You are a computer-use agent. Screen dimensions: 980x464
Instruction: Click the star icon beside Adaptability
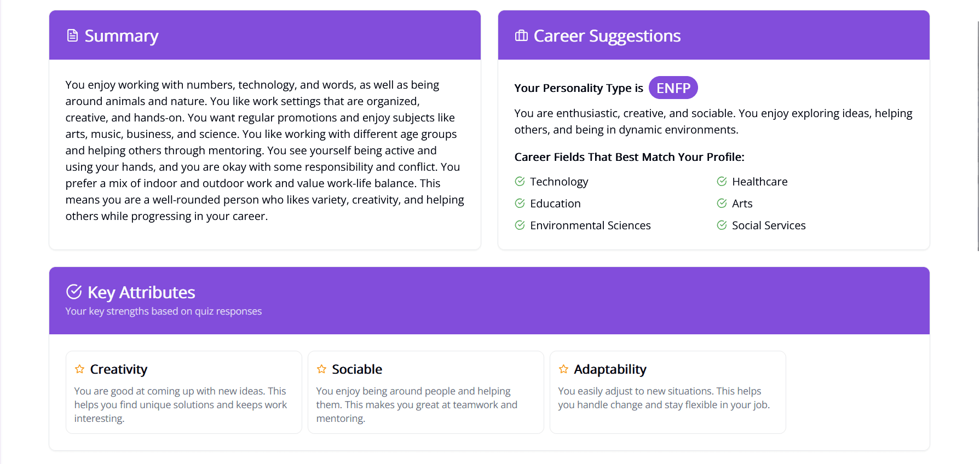click(563, 369)
